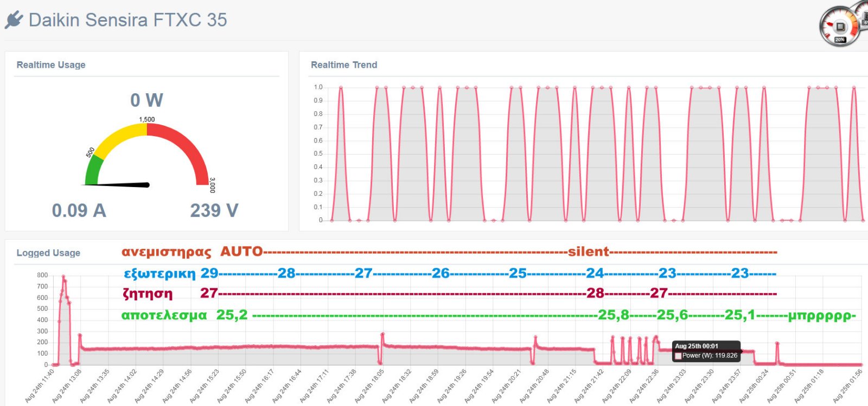Open the gauge dashboard icon showing 20%
This screenshot has width=868, height=406.
click(840, 27)
